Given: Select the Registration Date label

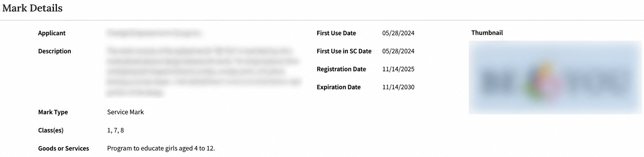Looking at the screenshot, I should coord(341,69).
